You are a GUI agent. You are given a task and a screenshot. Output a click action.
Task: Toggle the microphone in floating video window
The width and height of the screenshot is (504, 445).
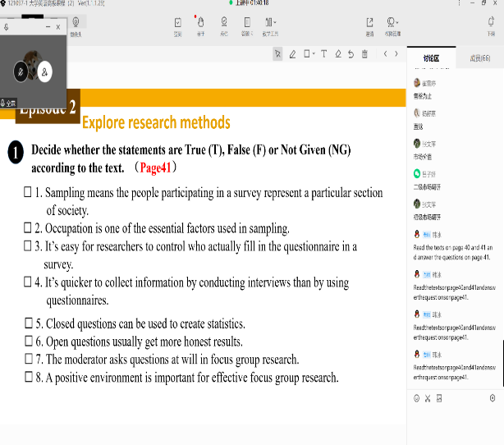pos(21,71)
